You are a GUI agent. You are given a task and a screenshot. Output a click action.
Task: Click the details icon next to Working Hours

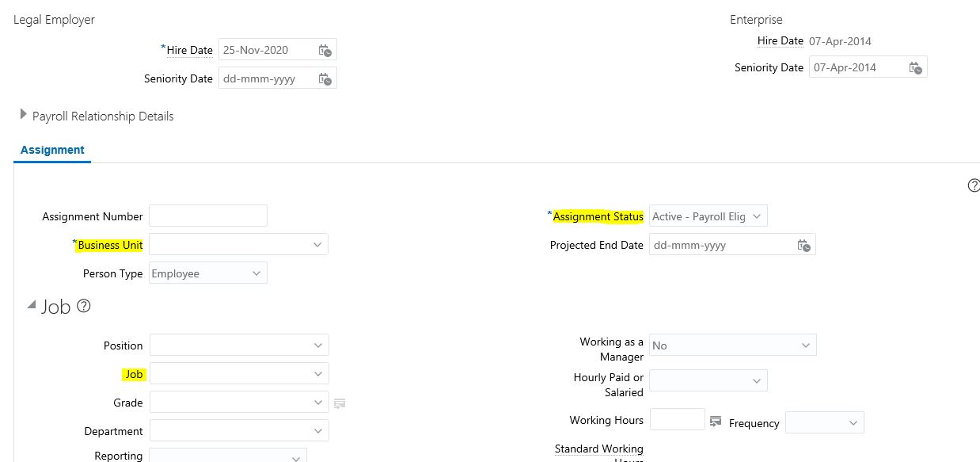715,420
